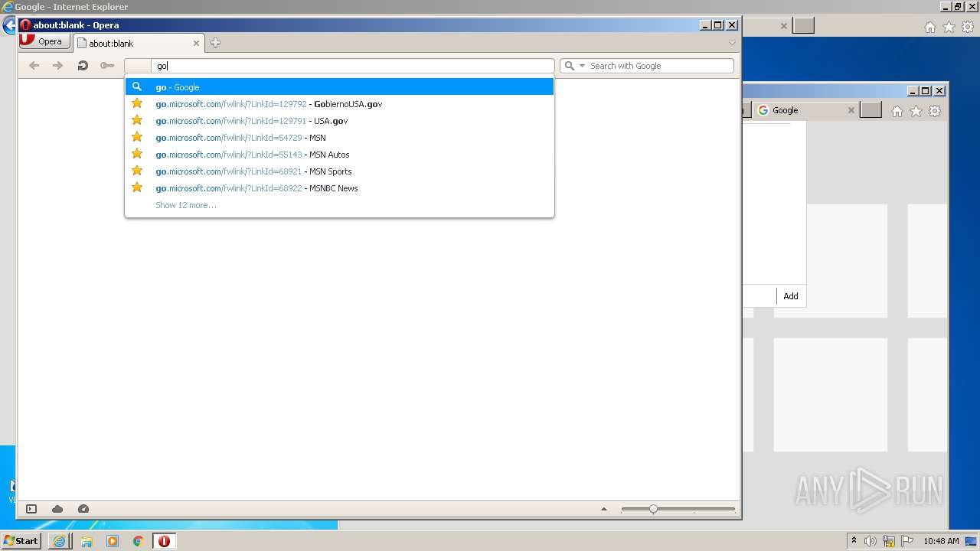Go forward using Opera's forward arrow

coord(57,66)
